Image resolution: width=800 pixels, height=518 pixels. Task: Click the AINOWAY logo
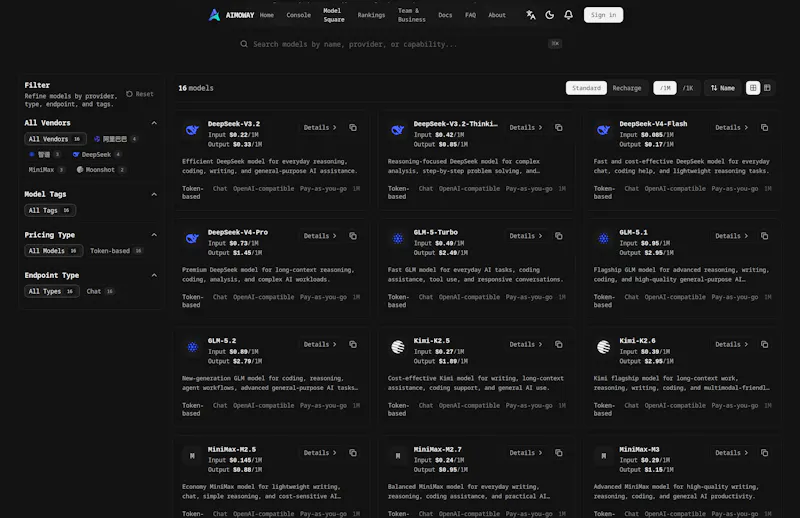(x=231, y=15)
